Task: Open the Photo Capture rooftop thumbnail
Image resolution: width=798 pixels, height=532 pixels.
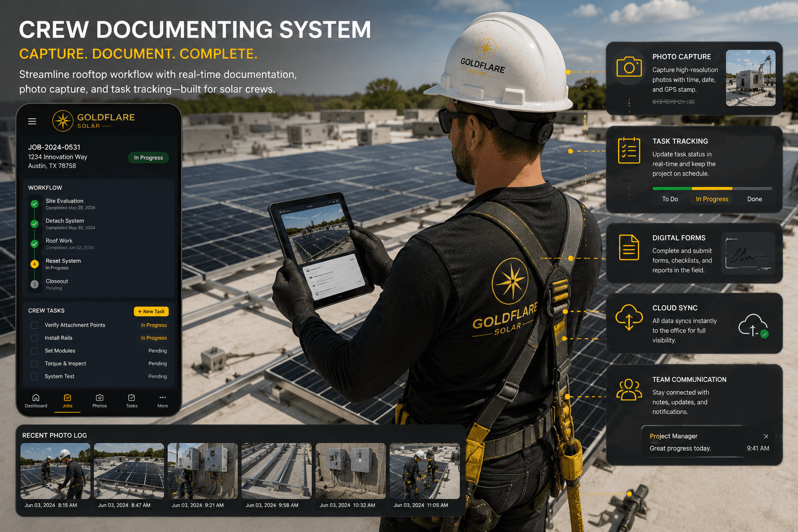Action: point(751,78)
